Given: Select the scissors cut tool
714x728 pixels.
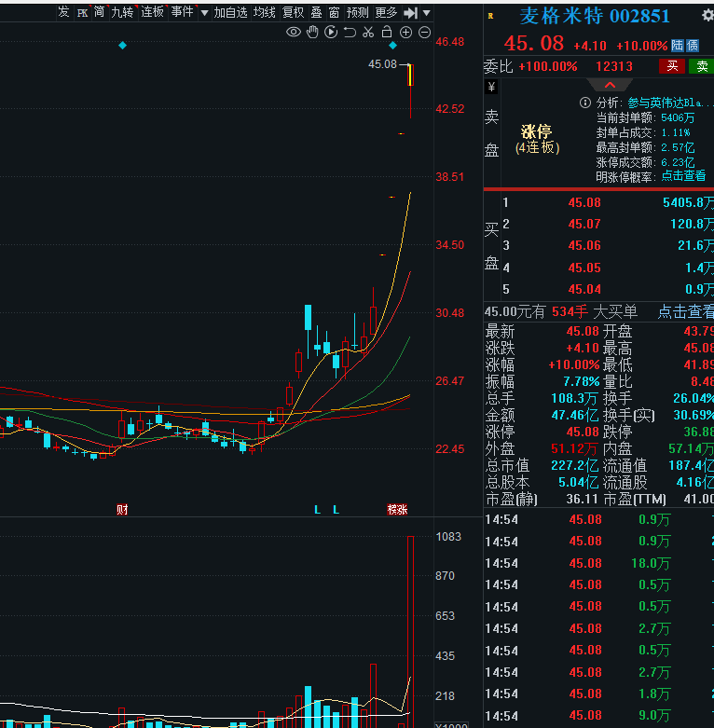Looking at the screenshot, I should (x=368, y=33).
